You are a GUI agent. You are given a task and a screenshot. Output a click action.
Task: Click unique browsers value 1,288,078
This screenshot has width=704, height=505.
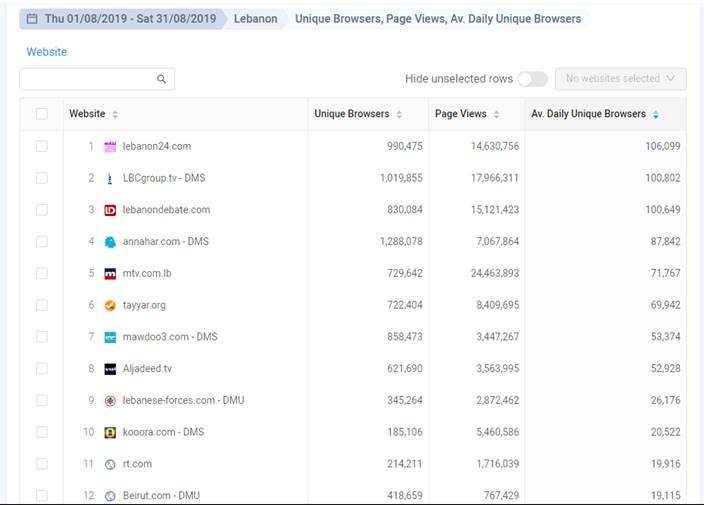401,242
